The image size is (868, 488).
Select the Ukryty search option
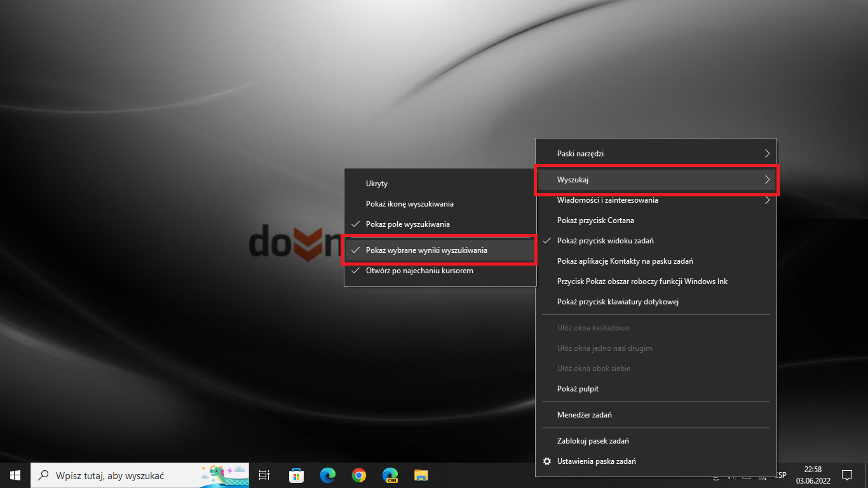440,184
